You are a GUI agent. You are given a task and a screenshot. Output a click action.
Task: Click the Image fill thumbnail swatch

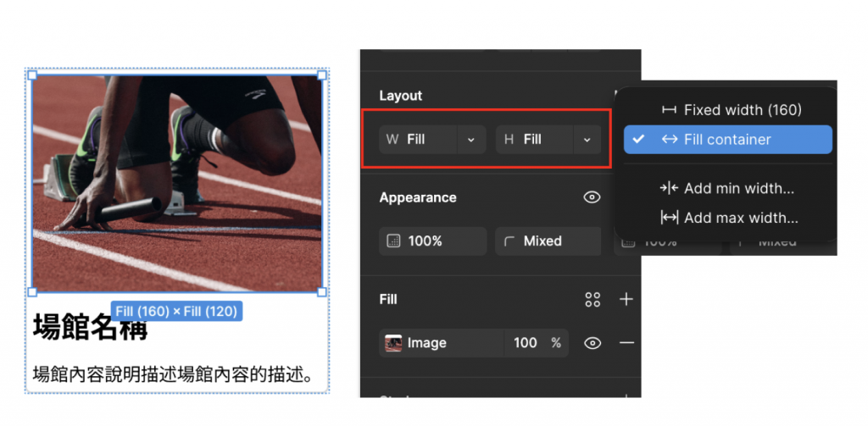coord(393,343)
